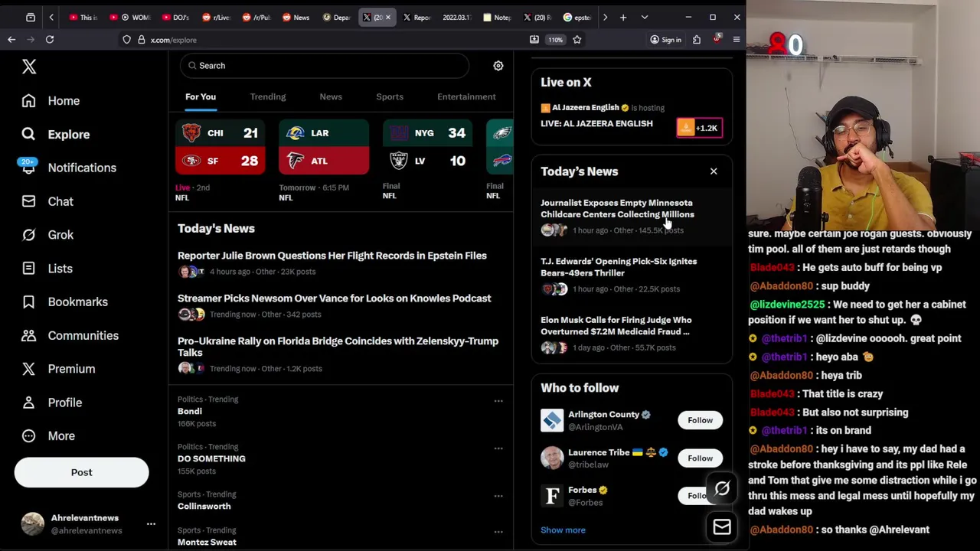
Task: Open the LAR vs ATL game card
Action: click(x=323, y=147)
